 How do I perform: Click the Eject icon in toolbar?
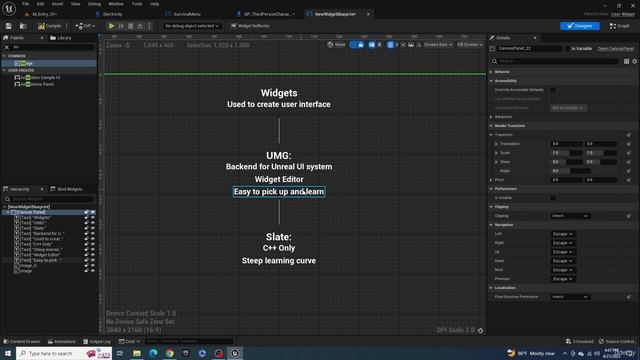tap(140, 26)
